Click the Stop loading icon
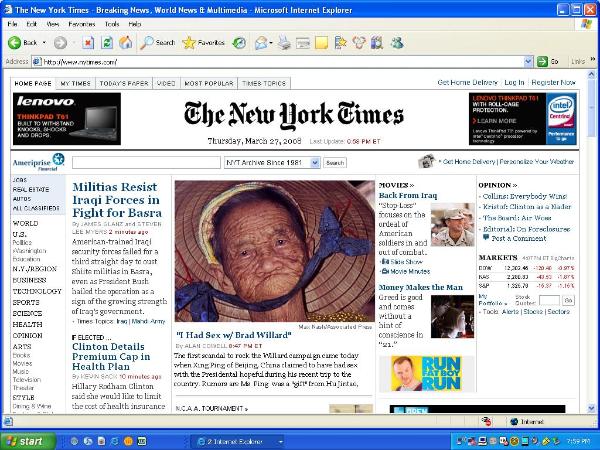Screen dimensions: 600x450 point(89,43)
